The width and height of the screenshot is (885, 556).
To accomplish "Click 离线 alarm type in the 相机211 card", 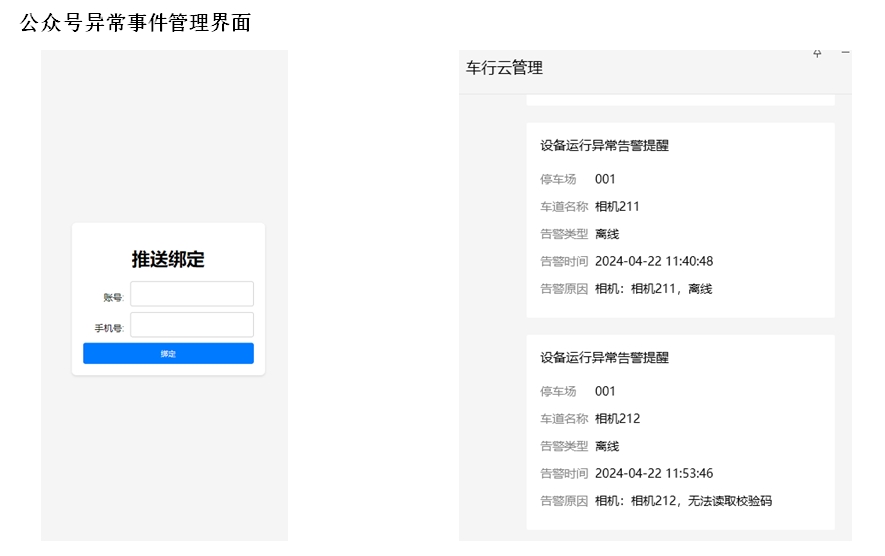I will coord(607,234).
